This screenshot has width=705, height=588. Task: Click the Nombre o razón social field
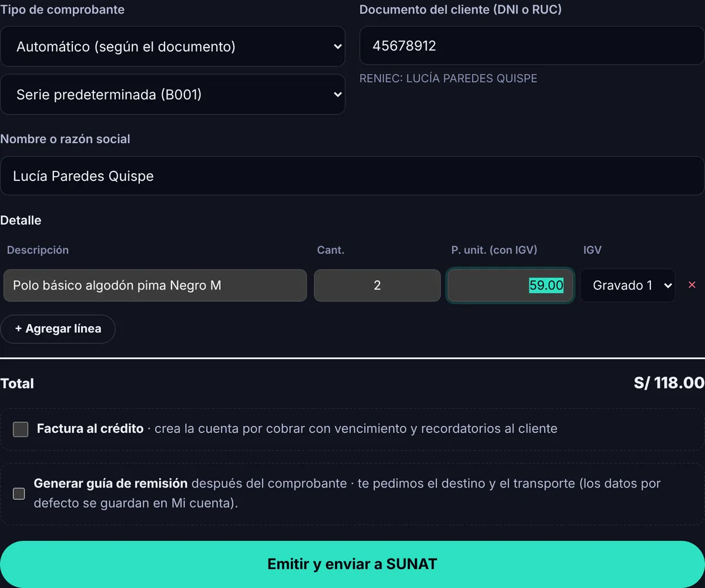pyautogui.click(x=352, y=176)
